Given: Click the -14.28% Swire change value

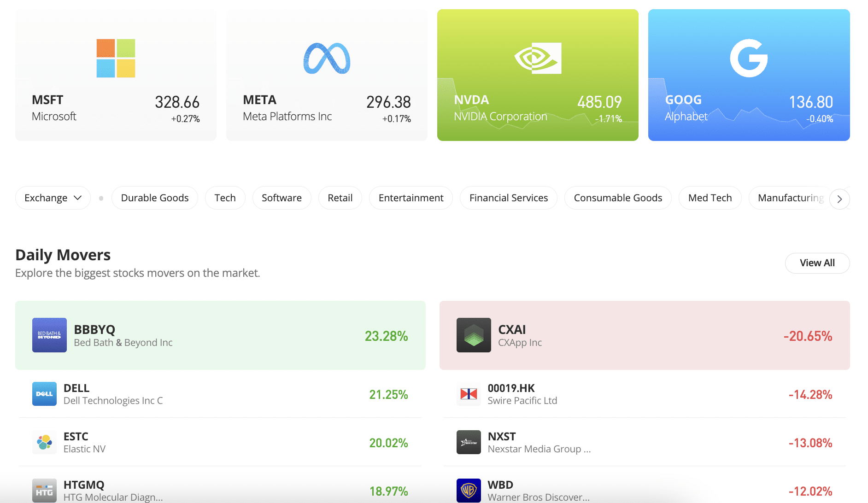Looking at the screenshot, I should click(810, 395).
